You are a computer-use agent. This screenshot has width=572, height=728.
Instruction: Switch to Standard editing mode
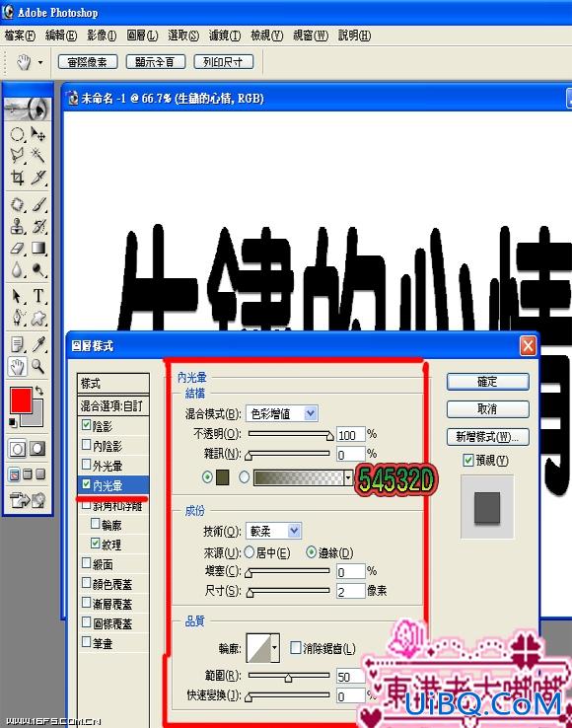tap(18, 449)
